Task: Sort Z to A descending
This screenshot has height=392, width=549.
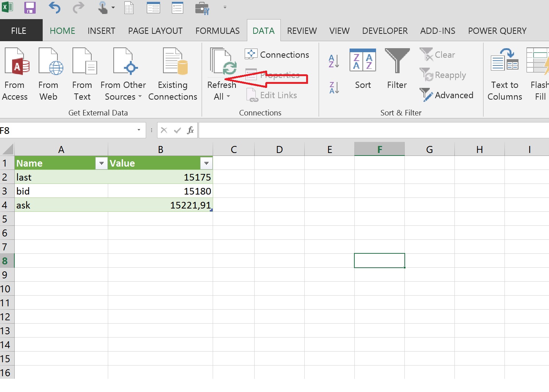Action: click(x=334, y=88)
